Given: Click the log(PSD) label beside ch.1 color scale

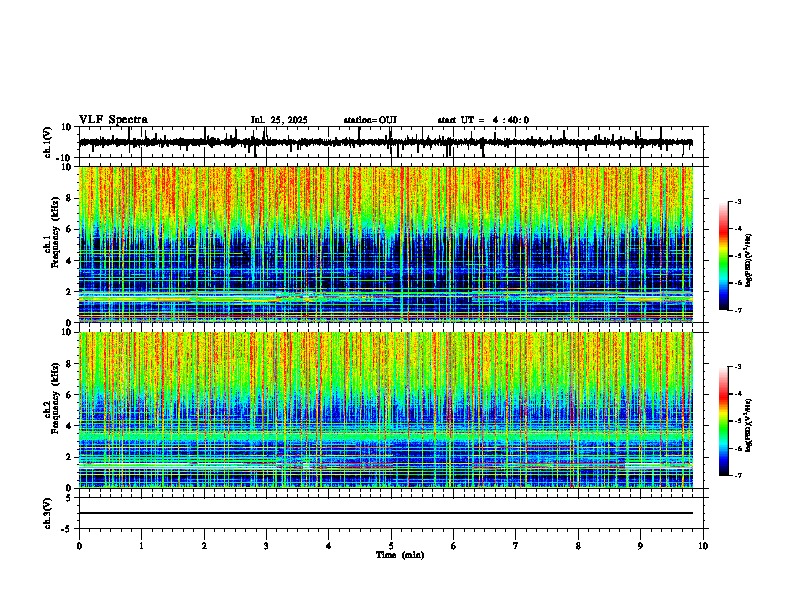Looking at the screenshot, I should (749, 261).
